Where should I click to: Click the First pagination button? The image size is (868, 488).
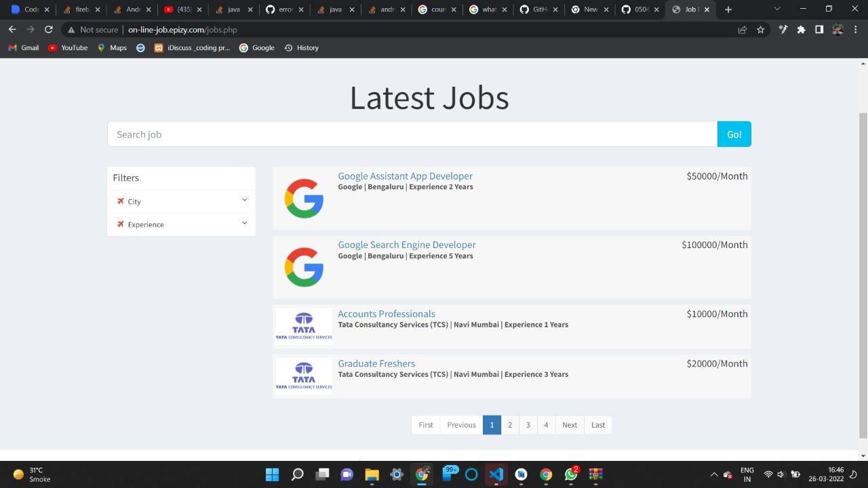click(x=426, y=425)
